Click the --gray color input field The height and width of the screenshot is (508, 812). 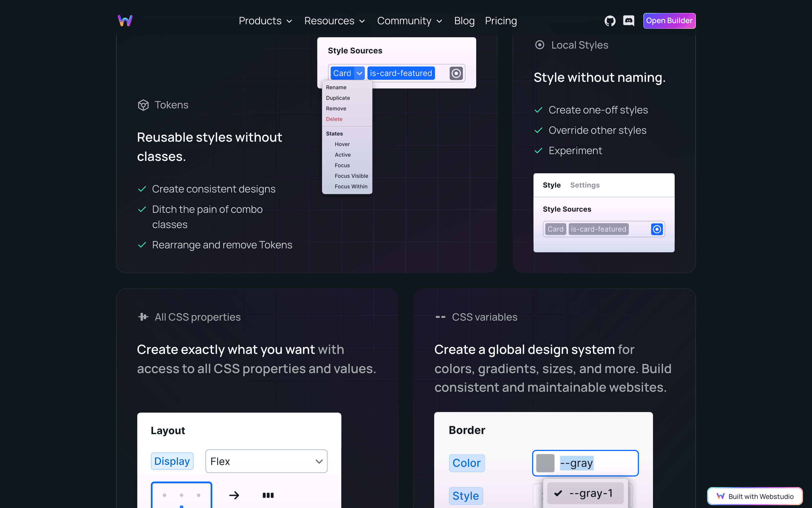[x=585, y=463]
